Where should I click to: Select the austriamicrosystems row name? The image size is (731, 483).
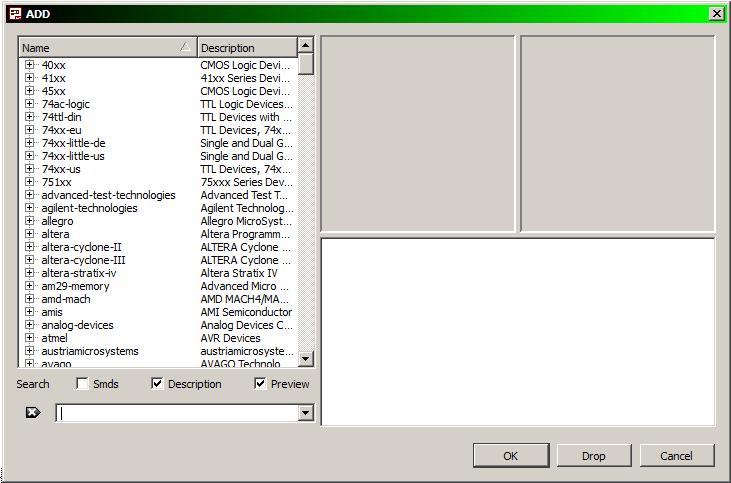coord(90,351)
